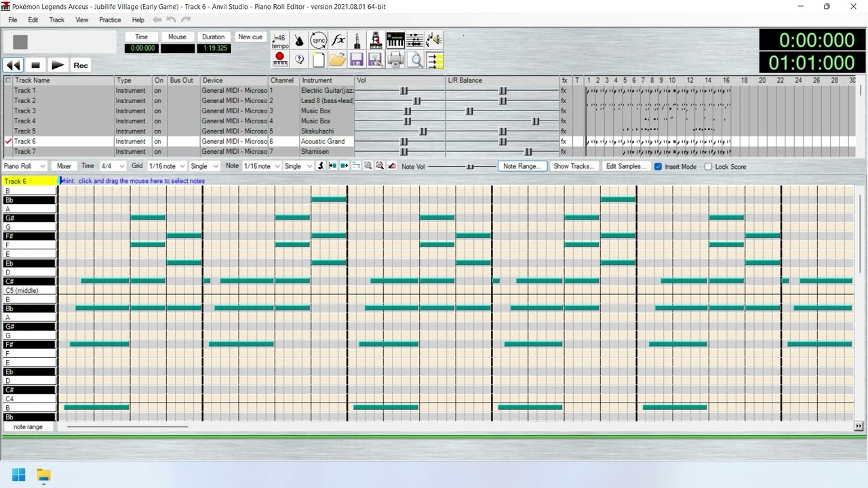868x488 pixels.
Task: Click the green arrow step-forward icon
Action: tap(344, 166)
